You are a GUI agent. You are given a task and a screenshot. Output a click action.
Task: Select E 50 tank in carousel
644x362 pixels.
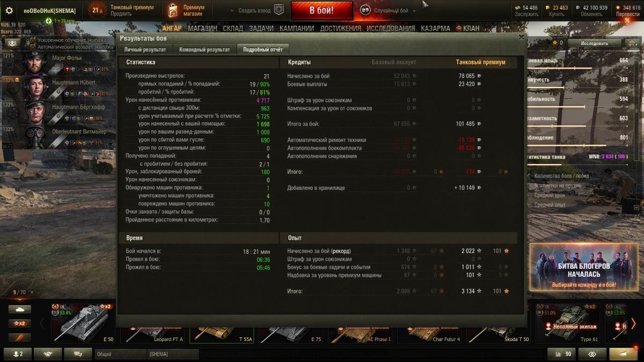pos(83,323)
